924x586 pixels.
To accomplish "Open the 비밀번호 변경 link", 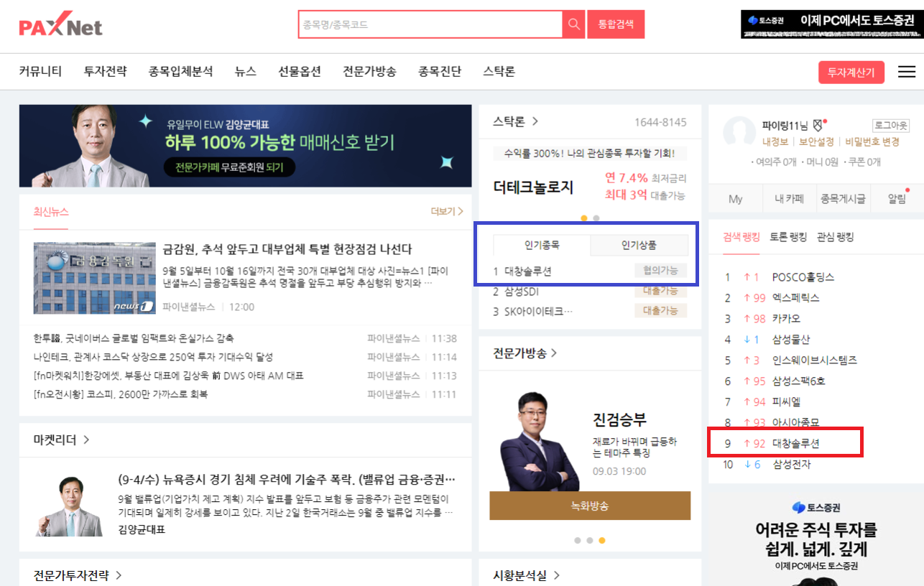I will pos(872,141).
